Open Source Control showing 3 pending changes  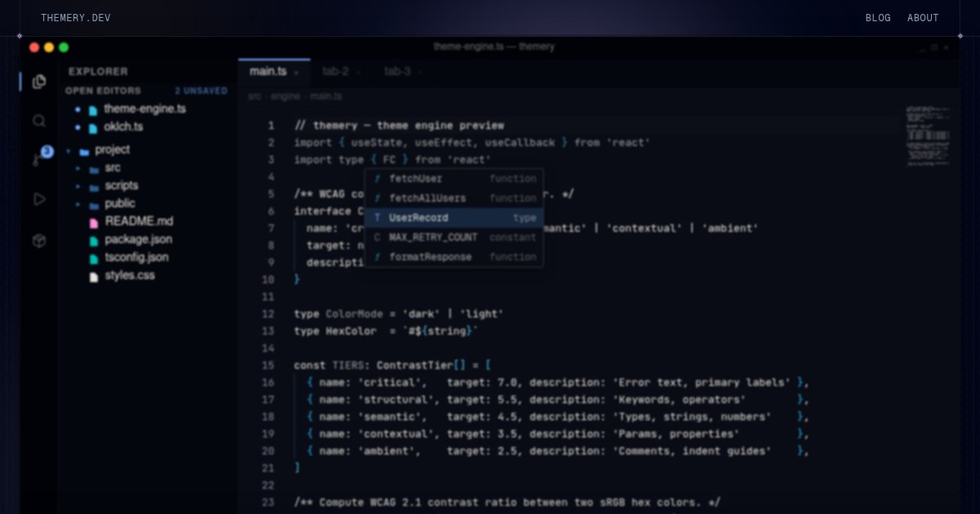(x=39, y=160)
